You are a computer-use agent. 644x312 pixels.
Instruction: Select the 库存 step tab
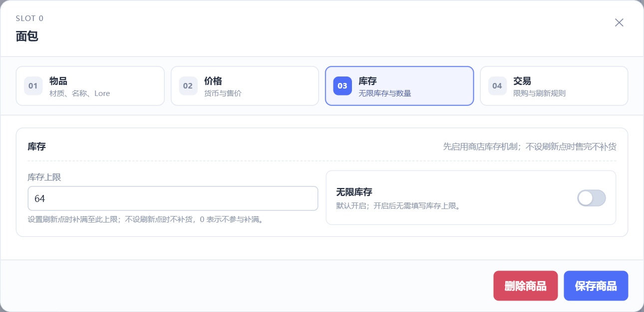point(399,86)
